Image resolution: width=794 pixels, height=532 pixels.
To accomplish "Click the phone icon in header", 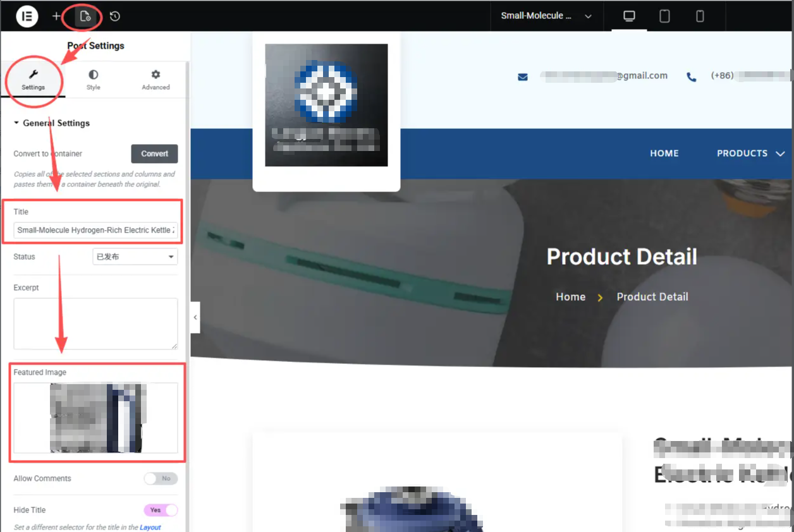I will pyautogui.click(x=692, y=77).
